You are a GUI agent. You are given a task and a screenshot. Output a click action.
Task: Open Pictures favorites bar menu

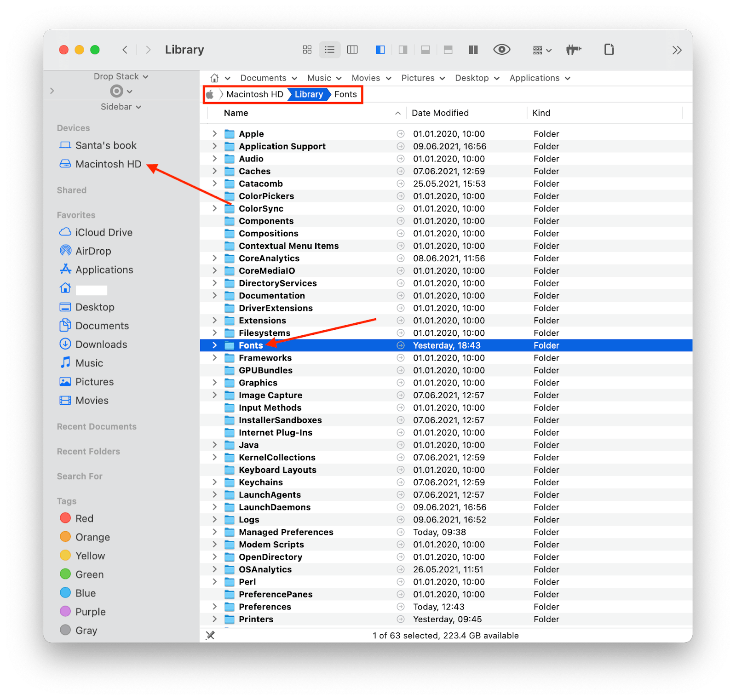(x=423, y=78)
